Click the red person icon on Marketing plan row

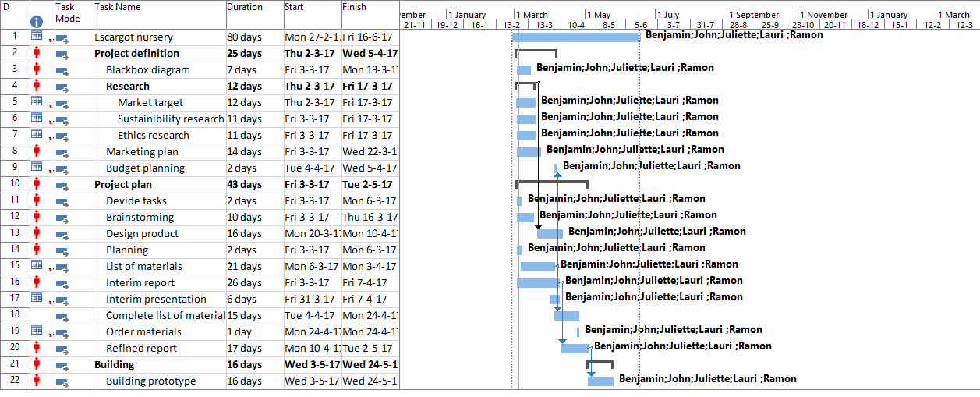pos(37,151)
